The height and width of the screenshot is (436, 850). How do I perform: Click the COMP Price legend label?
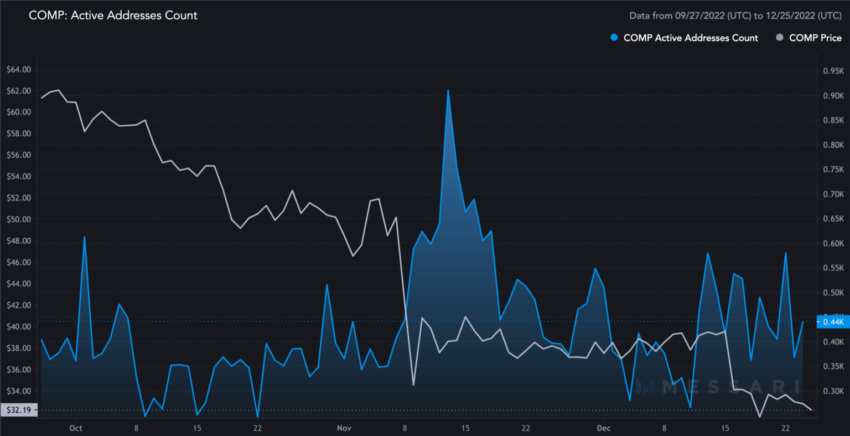(815, 38)
